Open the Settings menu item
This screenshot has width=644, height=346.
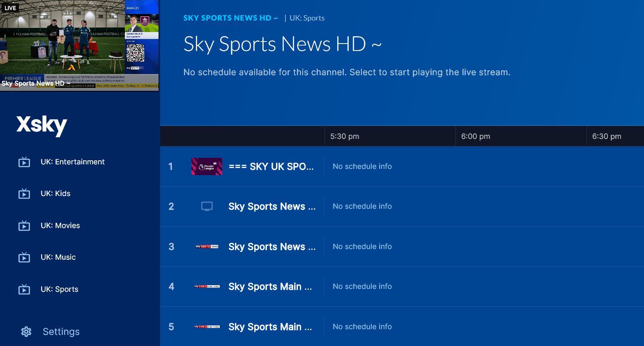61,332
